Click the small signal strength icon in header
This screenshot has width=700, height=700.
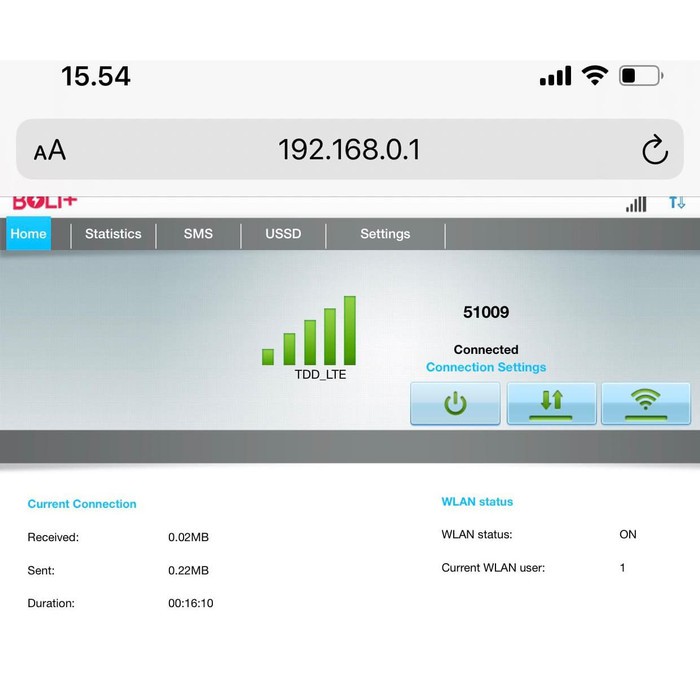click(636, 204)
